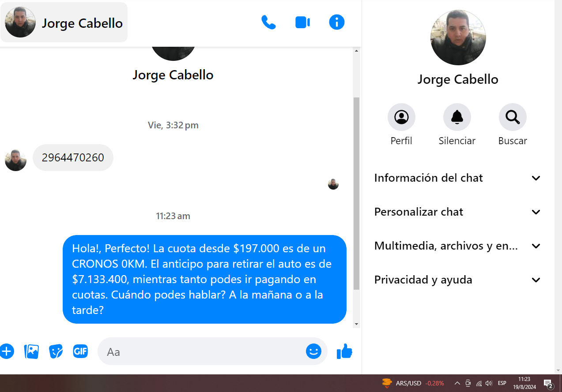Expand Personalizar chat section
This screenshot has width=562, height=392.
pos(457,212)
